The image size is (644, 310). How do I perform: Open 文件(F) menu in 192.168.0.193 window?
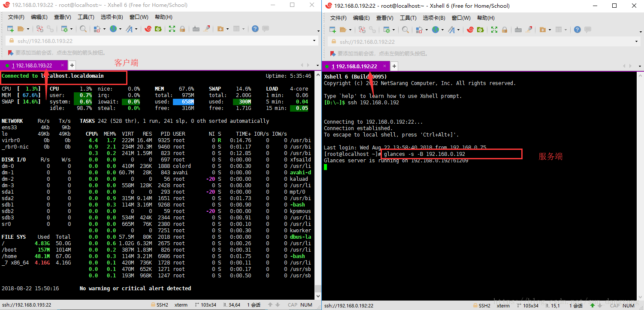click(x=16, y=17)
